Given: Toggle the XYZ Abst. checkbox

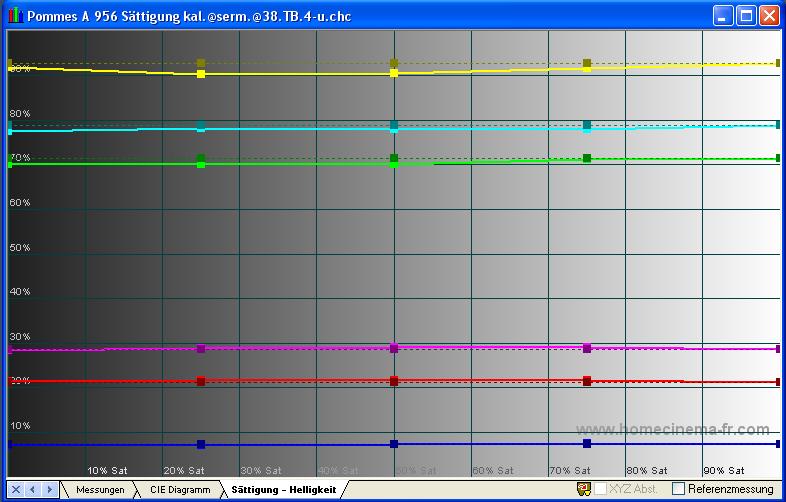Looking at the screenshot, I should pyautogui.click(x=601, y=489).
